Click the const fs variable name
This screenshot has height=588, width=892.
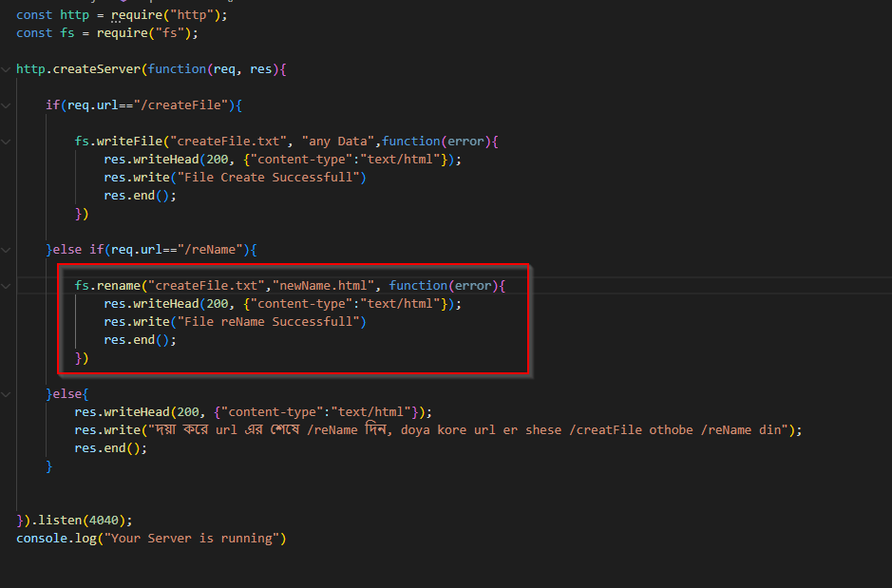(x=67, y=33)
